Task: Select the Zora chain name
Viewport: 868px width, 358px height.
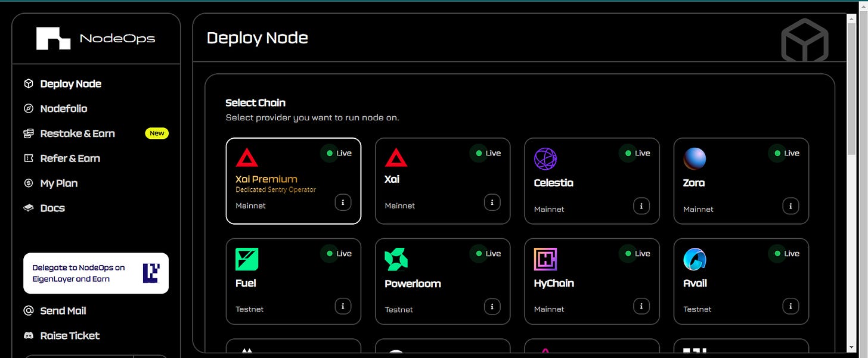Action: (x=694, y=183)
